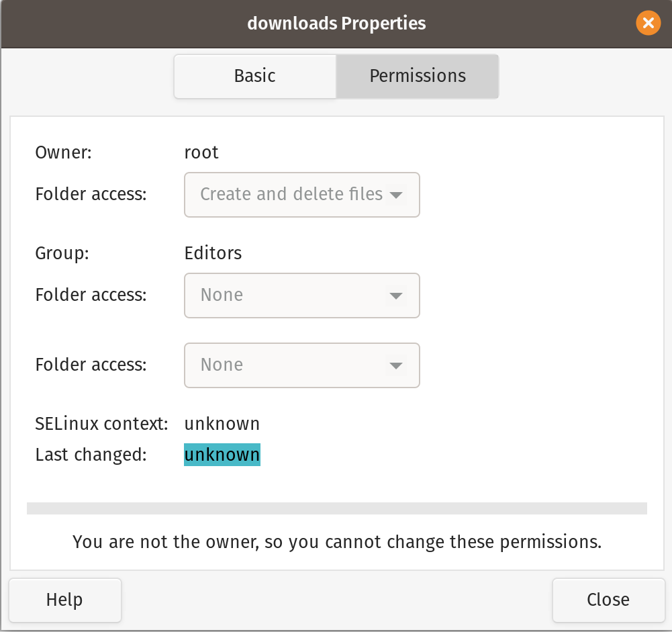Switch to the Basic tab
Screen dimensions: 672x632
point(254,76)
